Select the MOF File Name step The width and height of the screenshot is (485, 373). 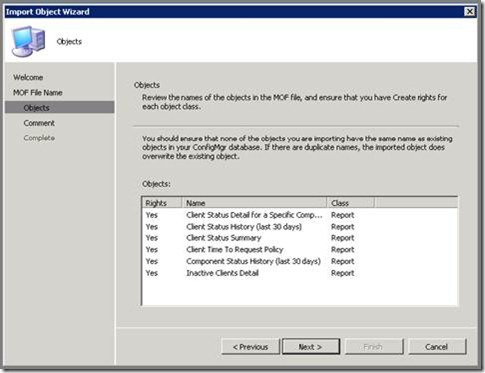(x=38, y=93)
